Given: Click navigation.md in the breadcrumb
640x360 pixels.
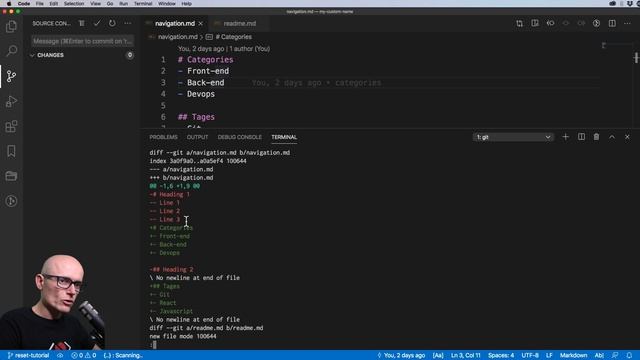Looking at the screenshot, I should click(x=178, y=37).
